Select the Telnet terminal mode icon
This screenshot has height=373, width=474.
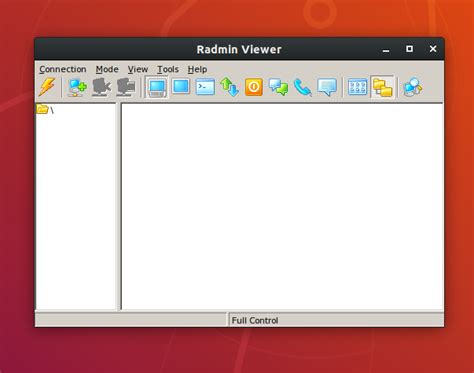[205, 87]
